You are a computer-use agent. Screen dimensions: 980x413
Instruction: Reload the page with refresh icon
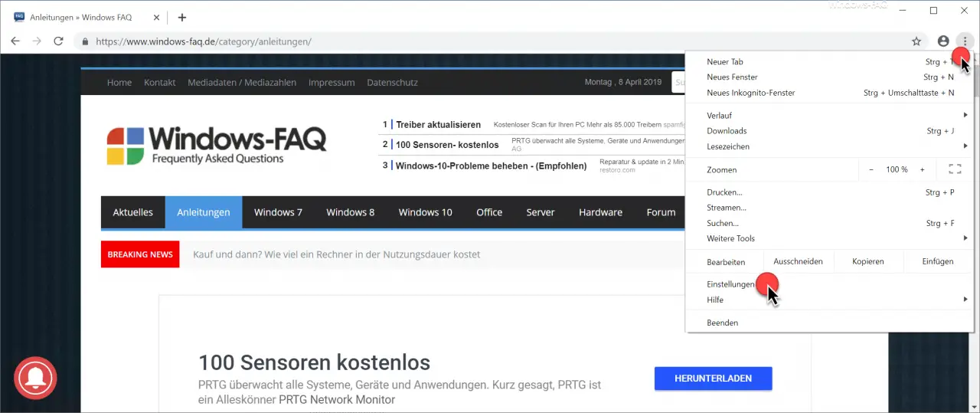(58, 41)
